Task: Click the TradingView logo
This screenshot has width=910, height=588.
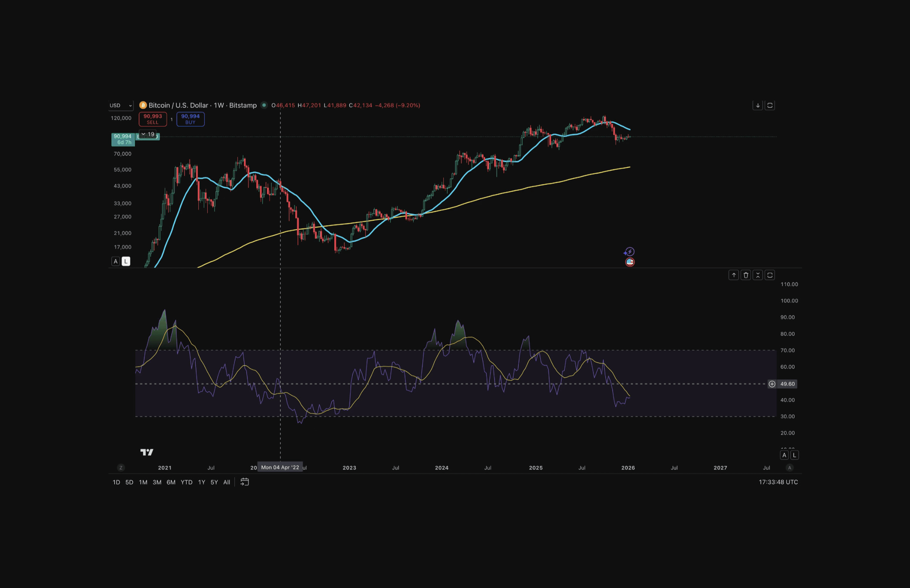Action: point(147,452)
